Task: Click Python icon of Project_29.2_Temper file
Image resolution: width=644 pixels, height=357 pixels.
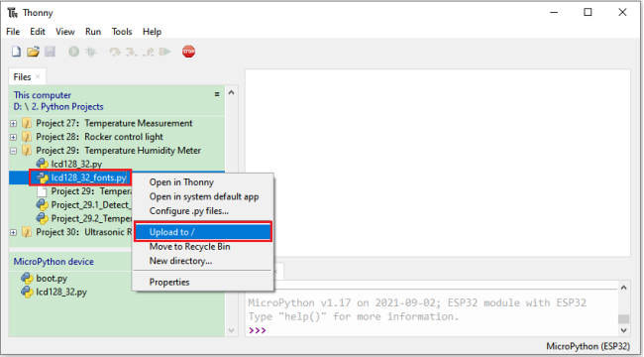Action: (42, 218)
